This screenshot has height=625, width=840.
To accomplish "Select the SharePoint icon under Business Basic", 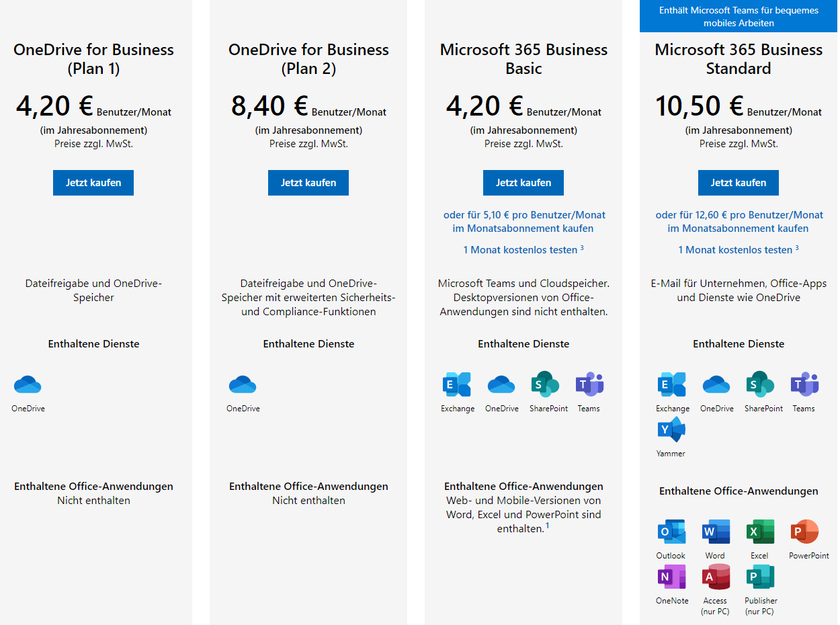I will (x=548, y=384).
